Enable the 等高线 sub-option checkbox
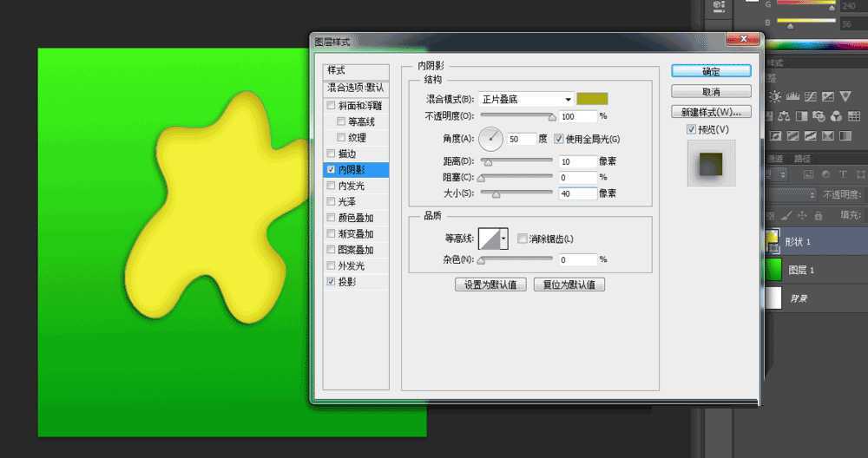The width and height of the screenshot is (868, 458). pyautogui.click(x=341, y=121)
